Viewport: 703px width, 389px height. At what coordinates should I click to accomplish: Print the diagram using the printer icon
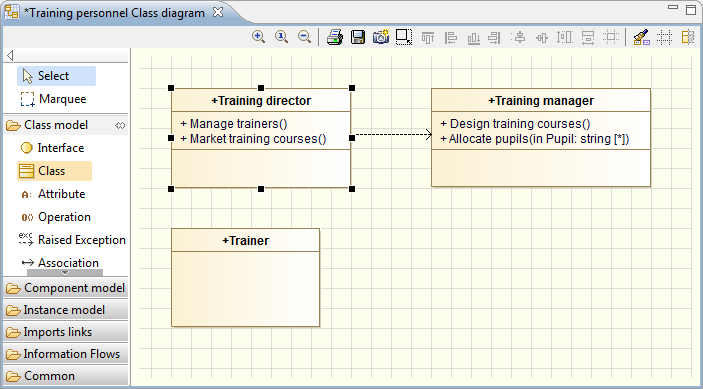pyautogui.click(x=335, y=37)
